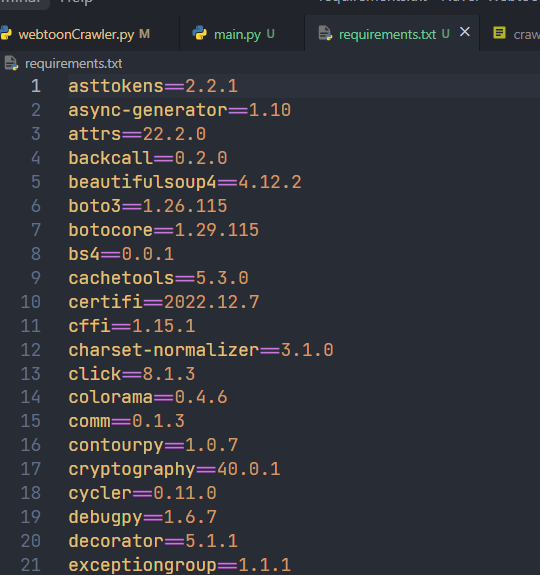The height and width of the screenshot is (575, 540).
Task: Click line number 17 in the gutter
Action: tap(30, 469)
